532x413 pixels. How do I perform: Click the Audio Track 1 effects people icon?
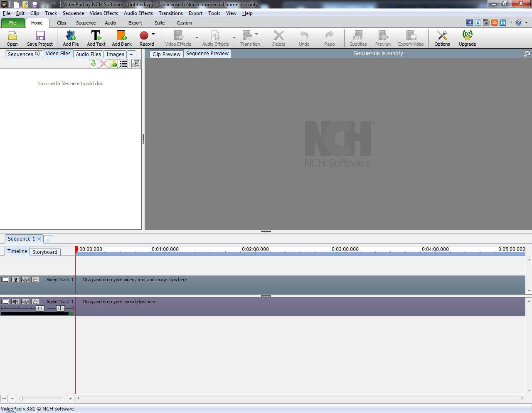[25, 302]
